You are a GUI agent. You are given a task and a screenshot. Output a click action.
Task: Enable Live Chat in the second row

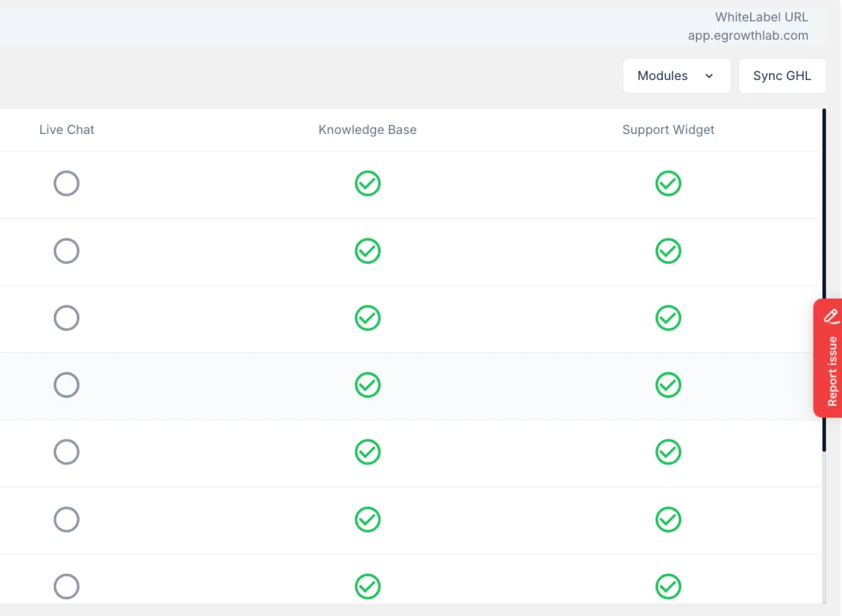tap(67, 251)
